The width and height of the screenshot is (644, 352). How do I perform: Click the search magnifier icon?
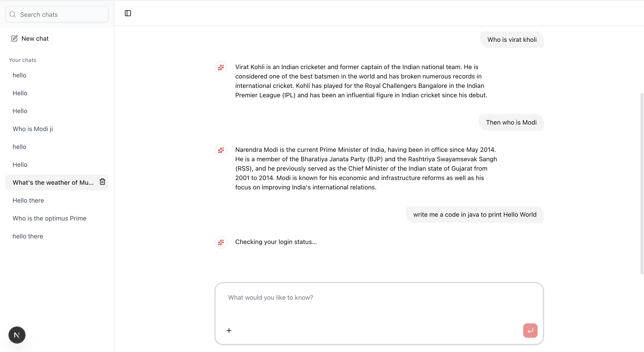(13, 14)
